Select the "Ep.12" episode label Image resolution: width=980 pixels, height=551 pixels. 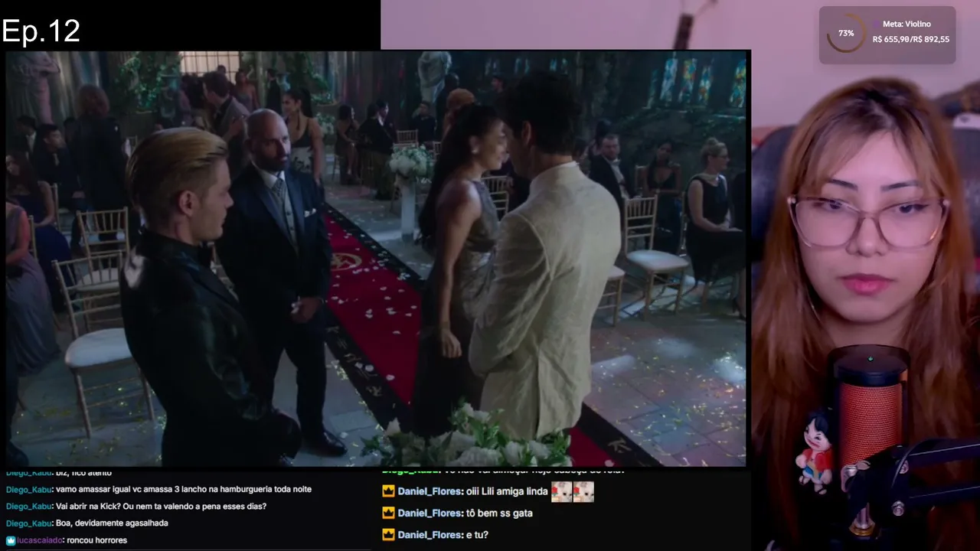[x=41, y=31]
